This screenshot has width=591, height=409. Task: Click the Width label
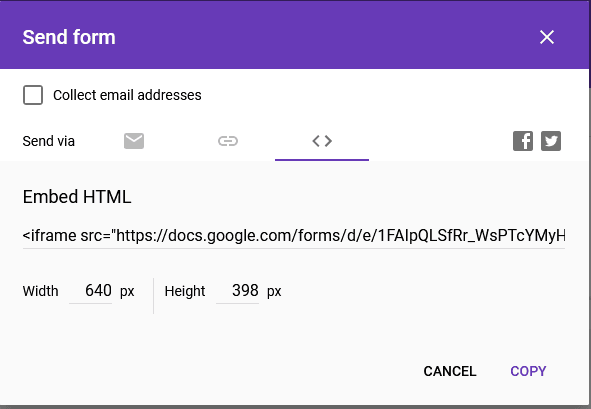pos(40,291)
